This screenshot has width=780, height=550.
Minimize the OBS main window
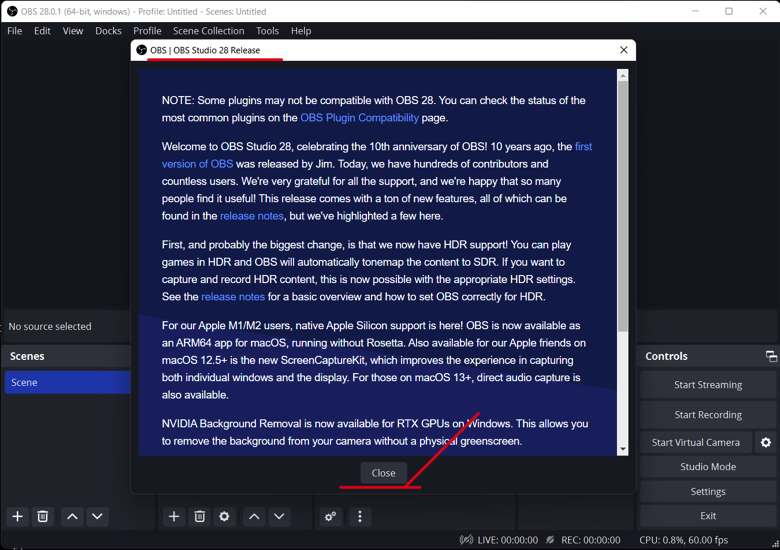[695, 11]
